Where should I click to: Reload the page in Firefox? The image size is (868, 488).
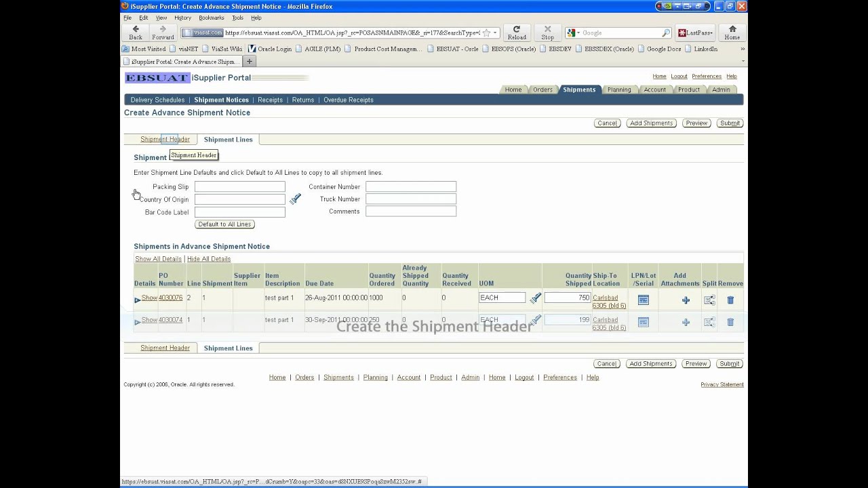517,33
